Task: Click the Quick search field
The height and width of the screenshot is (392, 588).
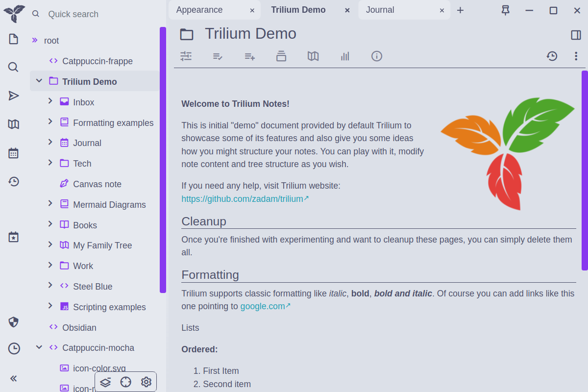Action: tap(100, 14)
